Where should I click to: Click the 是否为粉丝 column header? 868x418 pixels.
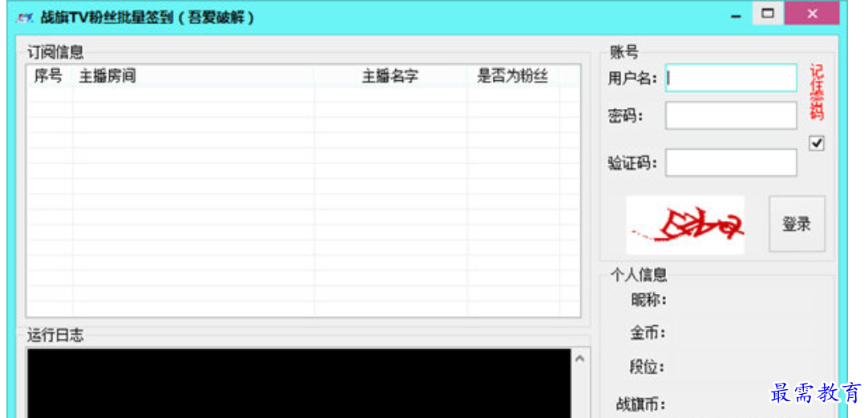coord(513,76)
